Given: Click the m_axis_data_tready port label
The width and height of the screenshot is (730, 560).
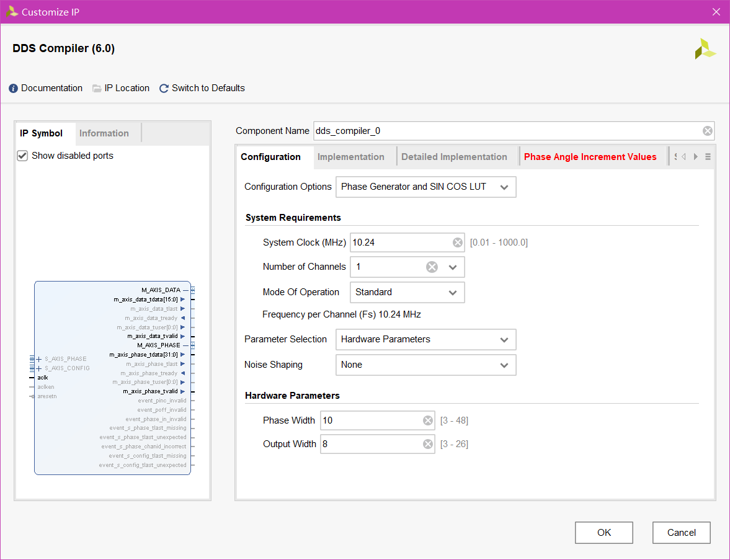Looking at the screenshot, I should click(151, 318).
